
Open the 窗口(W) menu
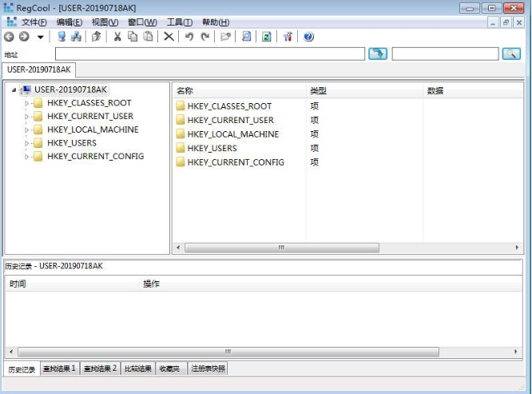click(142, 22)
